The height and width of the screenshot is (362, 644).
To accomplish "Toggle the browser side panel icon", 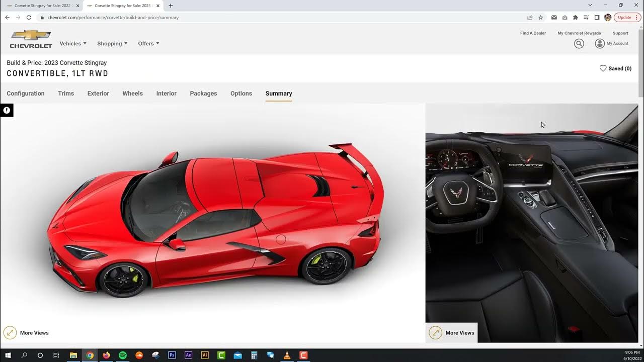I will click(x=597, y=17).
